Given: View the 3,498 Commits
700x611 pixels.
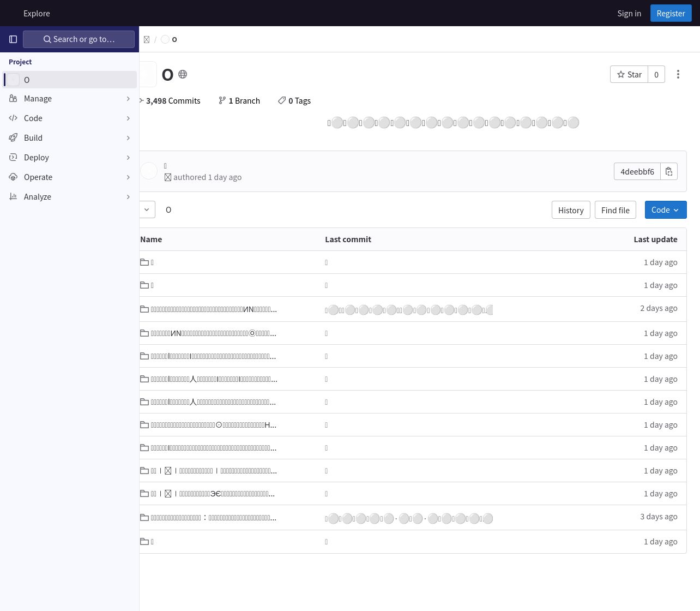Looking at the screenshot, I should [170, 101].
